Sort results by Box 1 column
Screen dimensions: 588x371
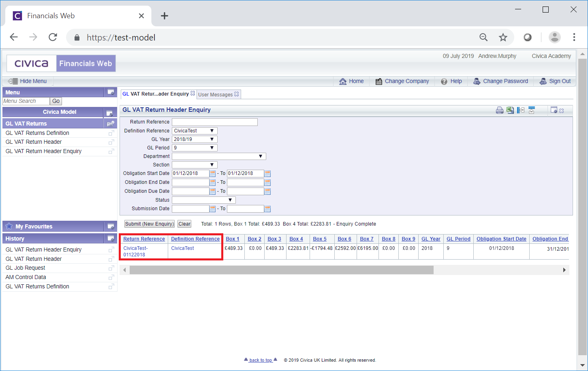[x=233, y=239]
